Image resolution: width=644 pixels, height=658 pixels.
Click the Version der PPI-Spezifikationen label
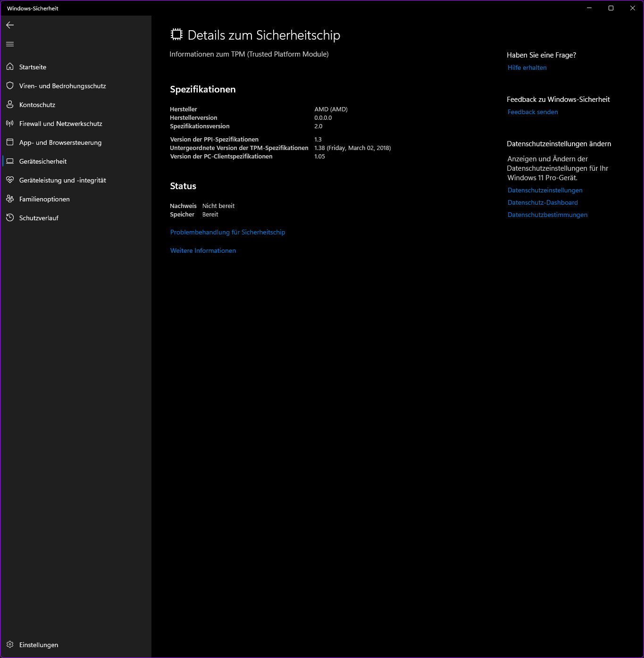(x=214, y=139)
